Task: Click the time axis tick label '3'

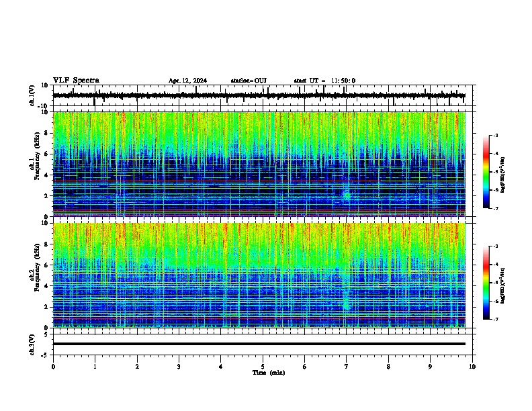Action: [179, 367]
